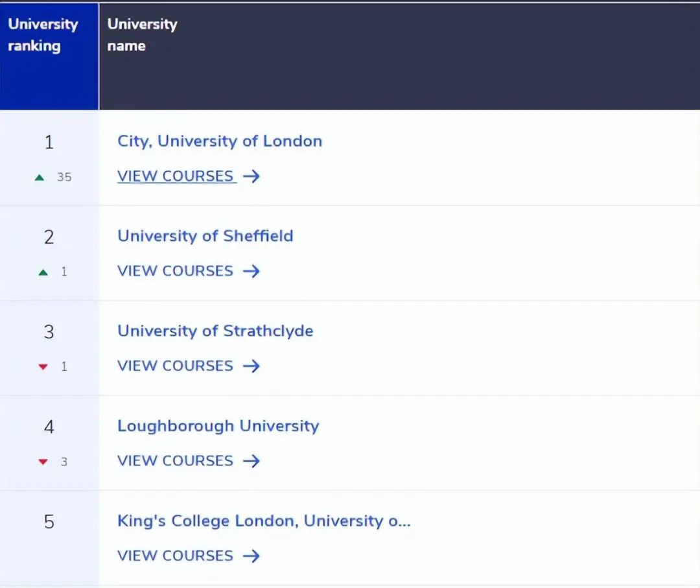This screenshot has width=700, height=588.
Task: Click the green rise indicator beside rank 1
Action: coord(39,176)
